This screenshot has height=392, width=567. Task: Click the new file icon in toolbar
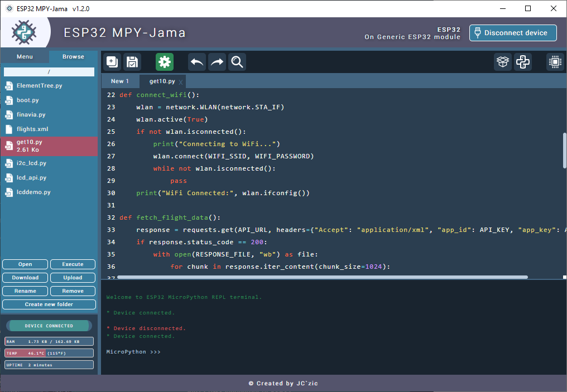coord(112,62)
